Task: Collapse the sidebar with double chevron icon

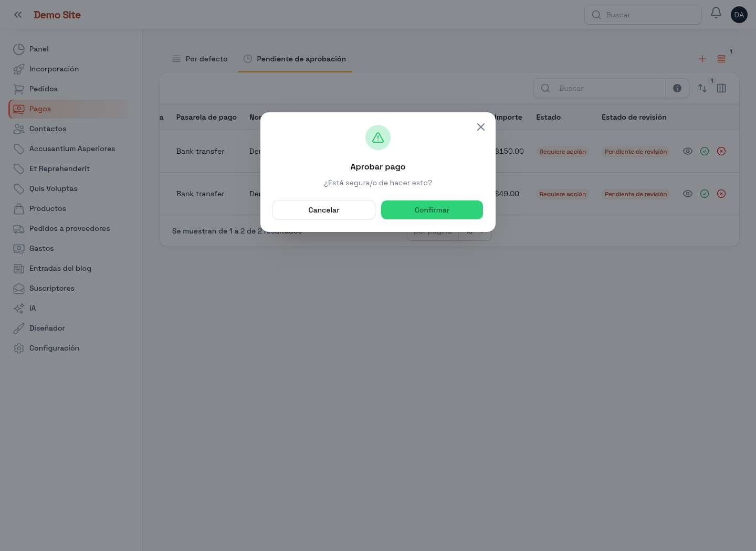Action: coord(18,15)
